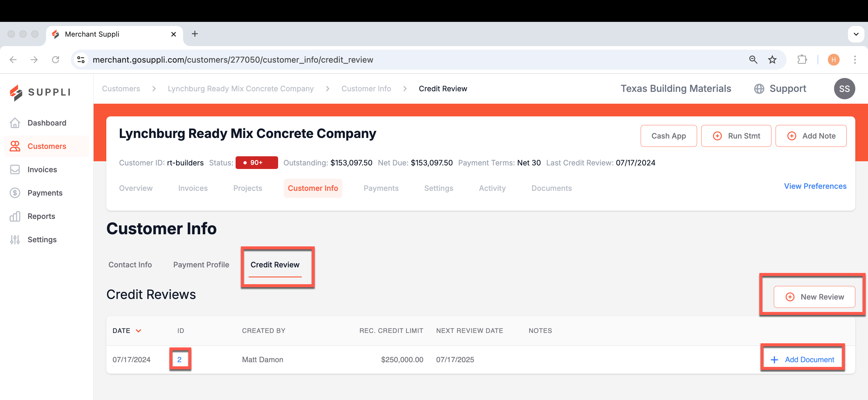Click the Customers breadcrumb
The image size is (868, 400).
(x=121, y=89)
